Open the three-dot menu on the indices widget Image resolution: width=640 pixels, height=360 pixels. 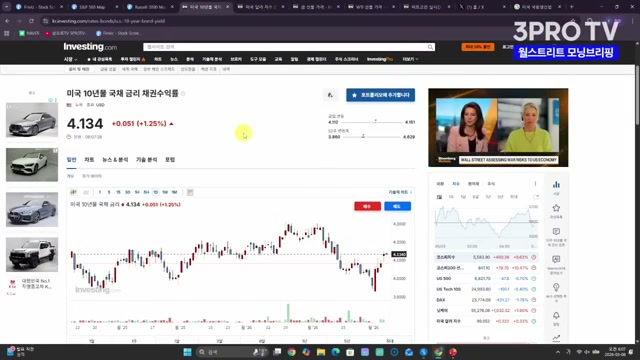point(535,184)
